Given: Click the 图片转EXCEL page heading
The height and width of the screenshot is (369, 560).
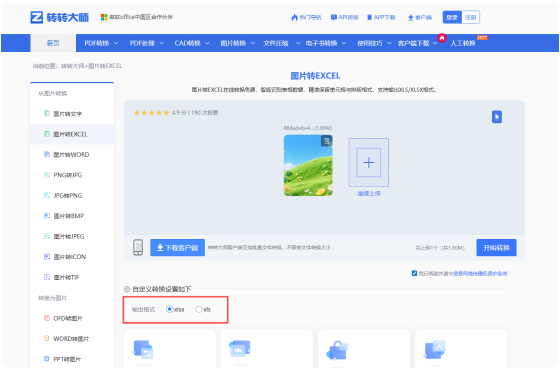Looking at the screenshot, I should coord(315,76).
